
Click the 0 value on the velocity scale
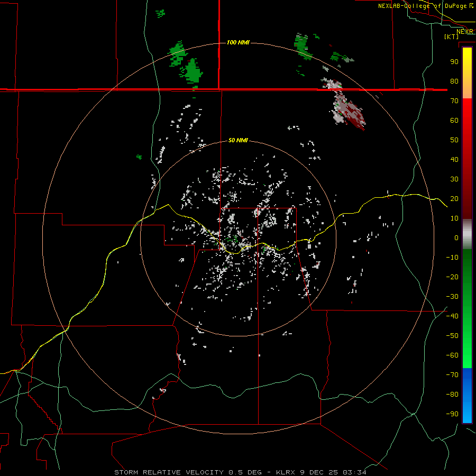click(x=456, y=237)
